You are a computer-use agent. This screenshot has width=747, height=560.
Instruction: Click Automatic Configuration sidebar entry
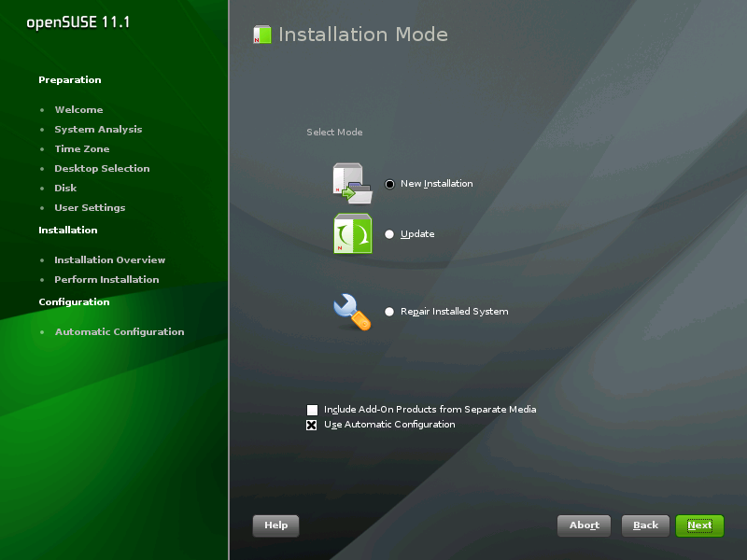(x=119, y=332)
